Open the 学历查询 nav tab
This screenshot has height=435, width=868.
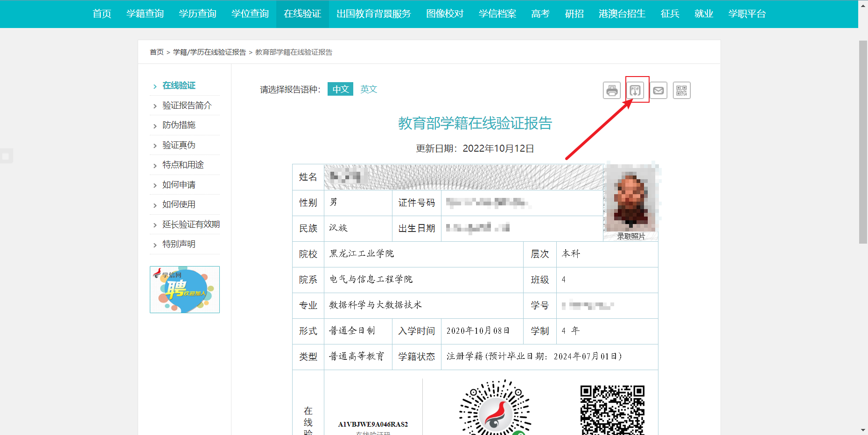click(198, 14)
